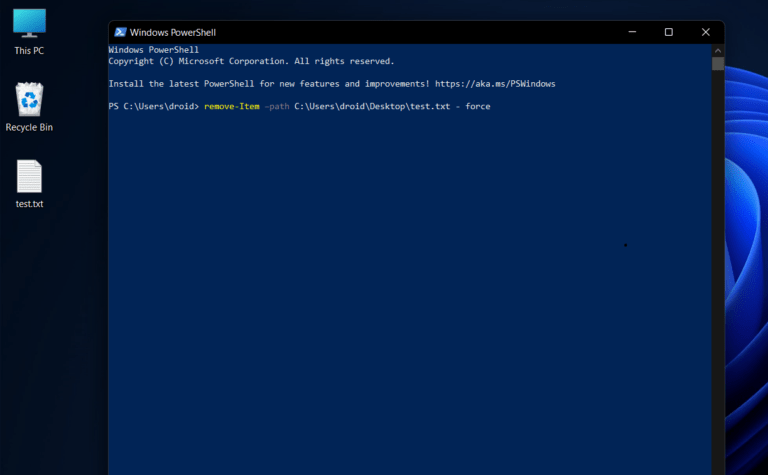Minimize the Windows PowerShell window
The image size is (768, 475).
pyautogui.click(x=632, y=32)
